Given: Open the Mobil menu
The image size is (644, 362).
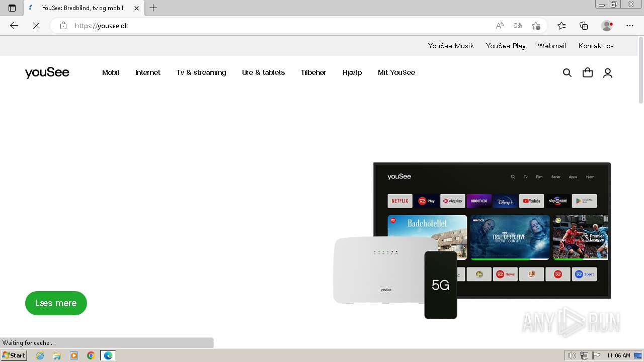Looking at the screenshot, I should (111, 72).
